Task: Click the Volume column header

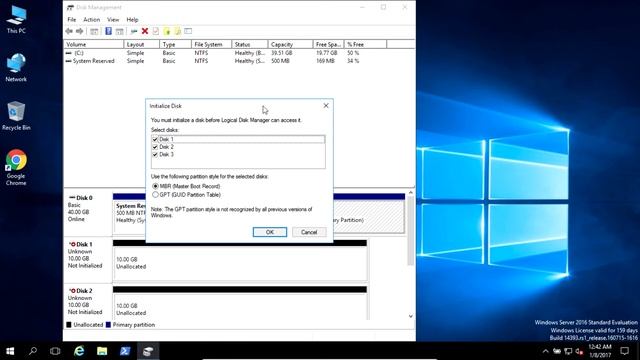Action: (93, 44)
